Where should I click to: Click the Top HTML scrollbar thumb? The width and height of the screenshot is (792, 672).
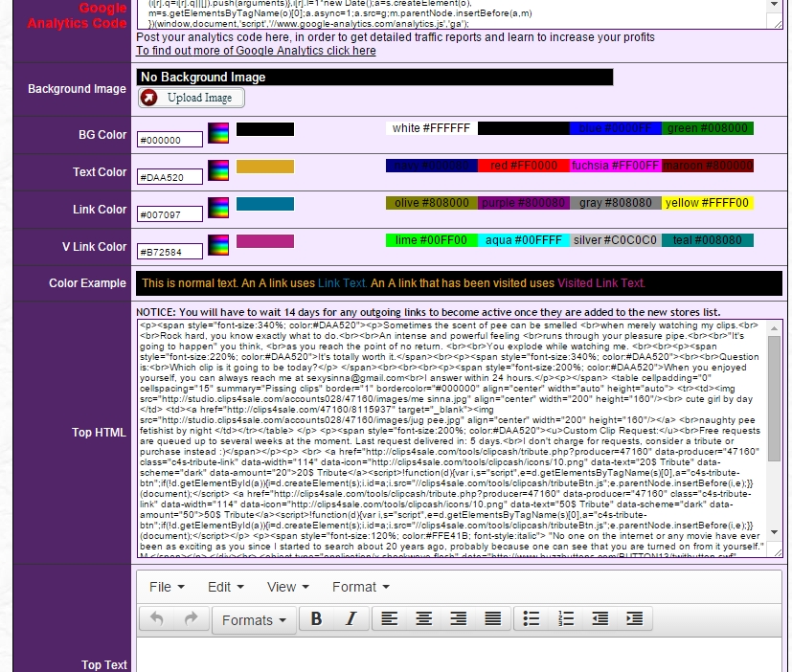click(x=775, y=399)
